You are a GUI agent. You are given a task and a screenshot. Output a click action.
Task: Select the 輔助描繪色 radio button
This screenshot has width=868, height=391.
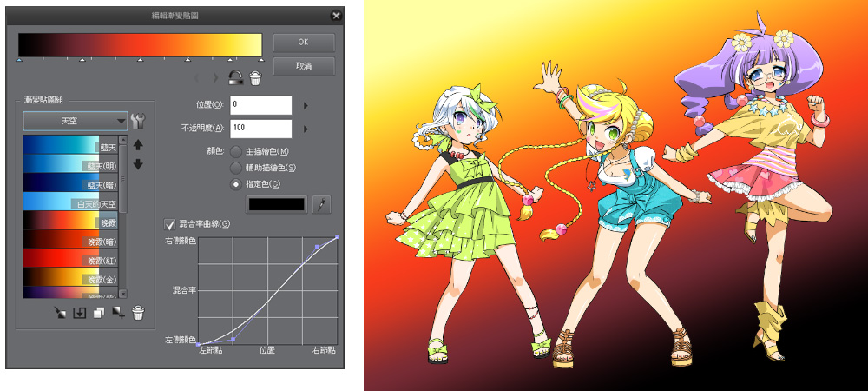(235, 168)
